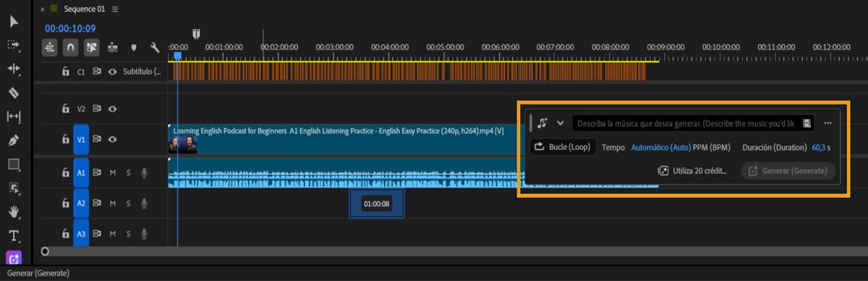
Task: Enable voice-over record on track A2
Action: coord(145,204)
